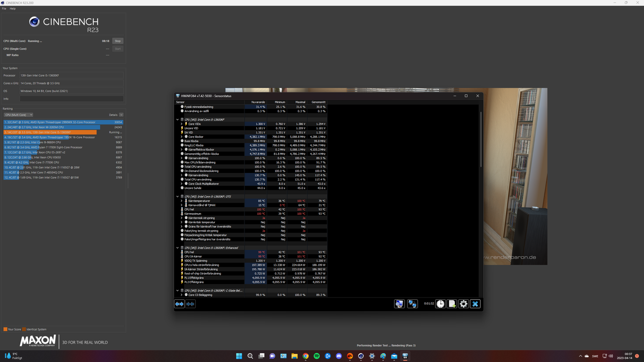Click the Cinebench Info input field
Image resolution: width=644 pixels, height=362 pixels.
coord(71,99)
